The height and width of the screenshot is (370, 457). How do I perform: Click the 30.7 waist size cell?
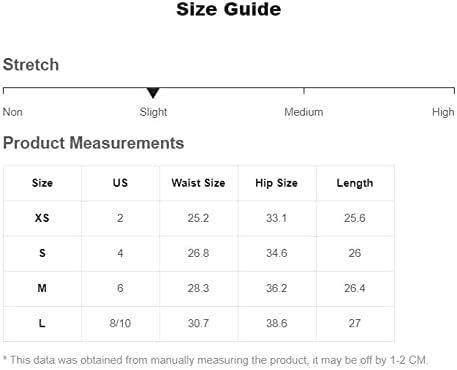198,323
